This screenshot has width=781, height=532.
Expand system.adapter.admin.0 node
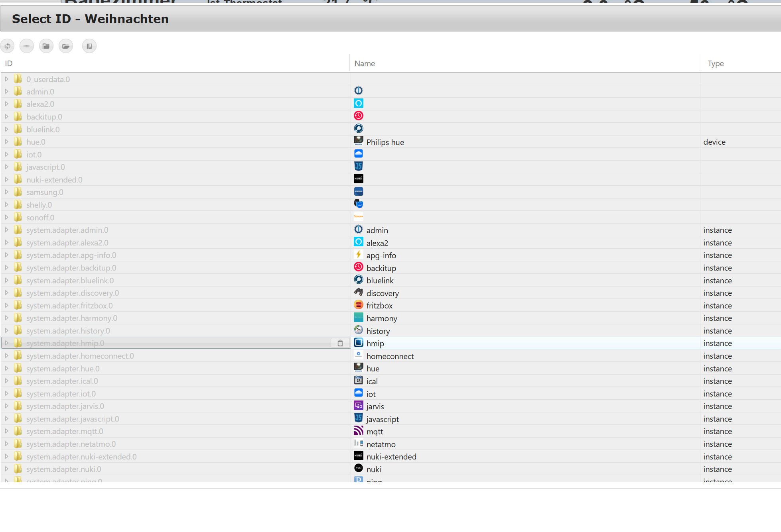pos(6,230)
